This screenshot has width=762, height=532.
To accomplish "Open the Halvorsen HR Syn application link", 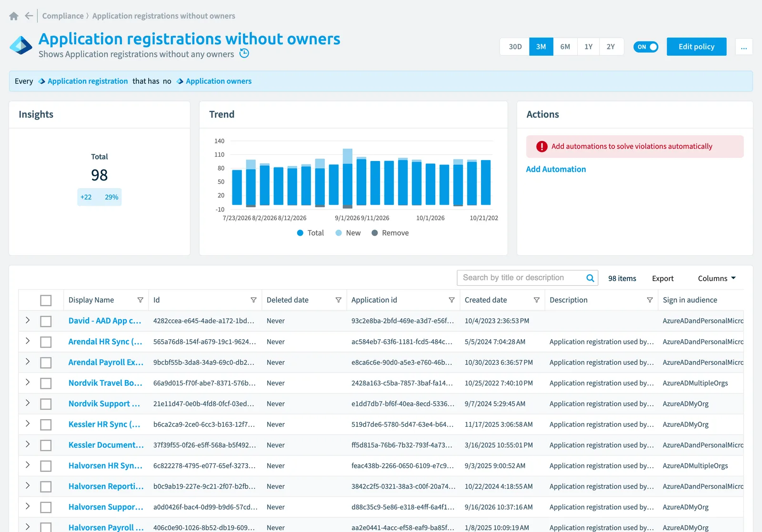I will pyautogui.click(x=105, y=466).
